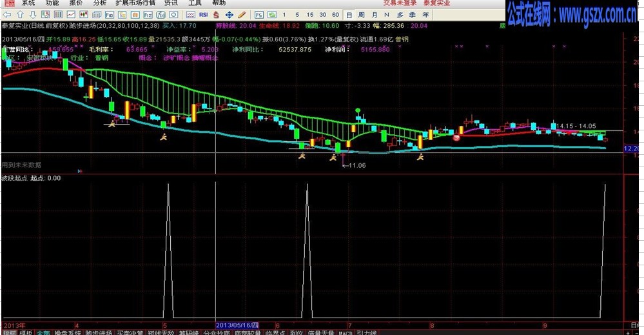The height and width of the screenshot is (335, 644).
Task: Select the quarterly (季) period button
Action: pyautogui.click(x=413, y=15)
